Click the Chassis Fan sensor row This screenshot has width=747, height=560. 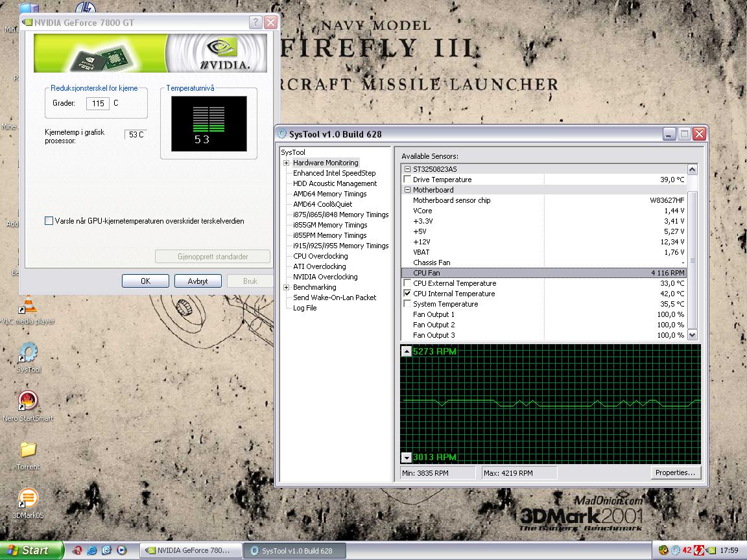tap(543, 262)
